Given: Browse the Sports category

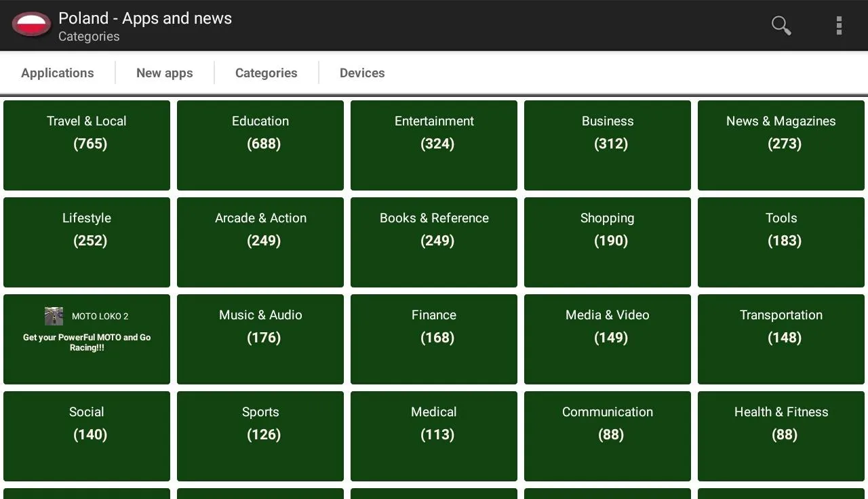Looking at the screenshot, I should [x=260, y=436].
